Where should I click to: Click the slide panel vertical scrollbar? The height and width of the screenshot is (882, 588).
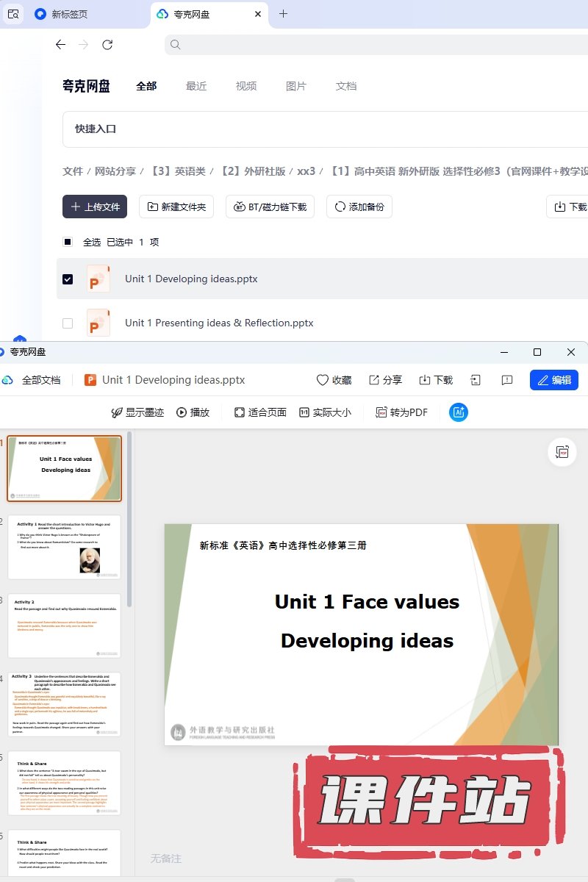click(x=130, y=514)
